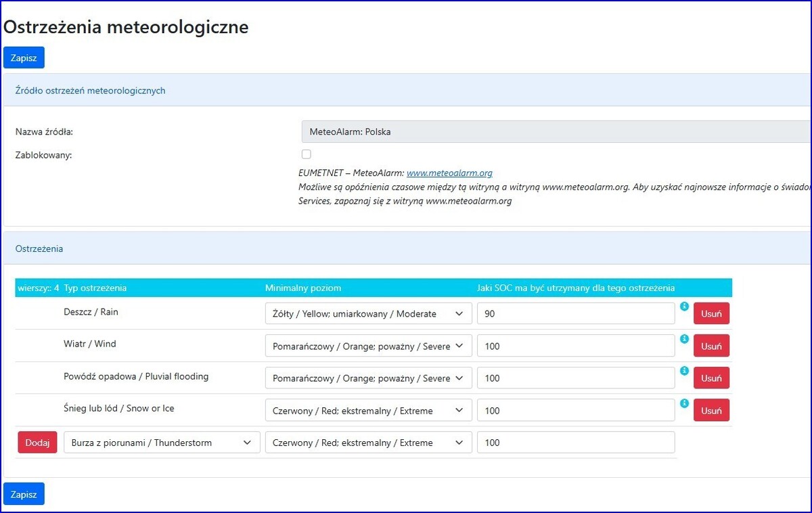Click info icon in Powódź opadowa row
Image resolution: width=812 pixels, height=513 pixels.
tap(684, 371)
